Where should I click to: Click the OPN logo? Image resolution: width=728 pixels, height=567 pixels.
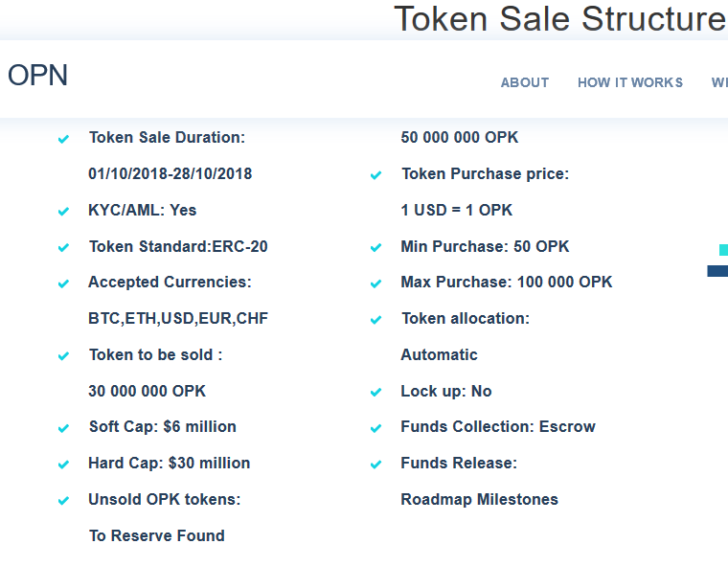point(38,75)
